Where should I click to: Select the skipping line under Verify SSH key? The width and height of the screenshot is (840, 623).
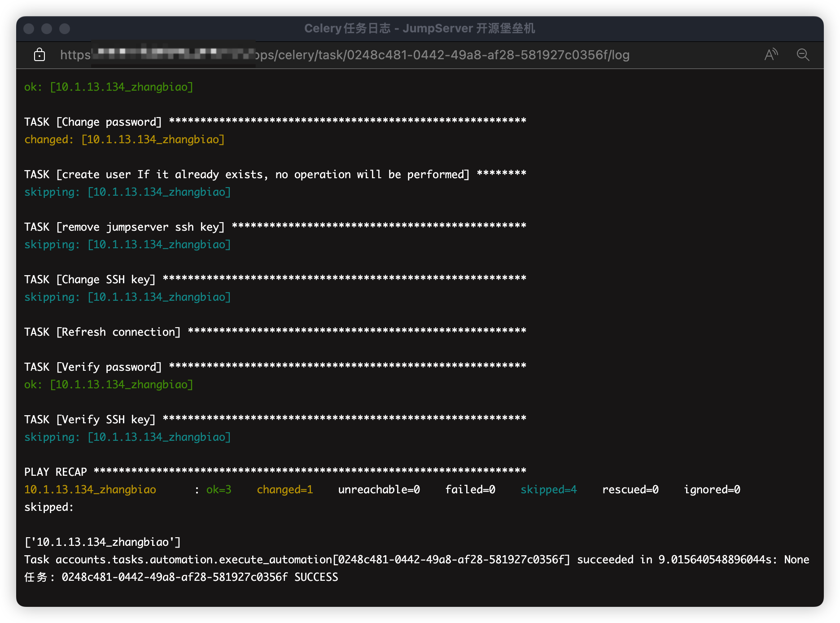point(127,437)
